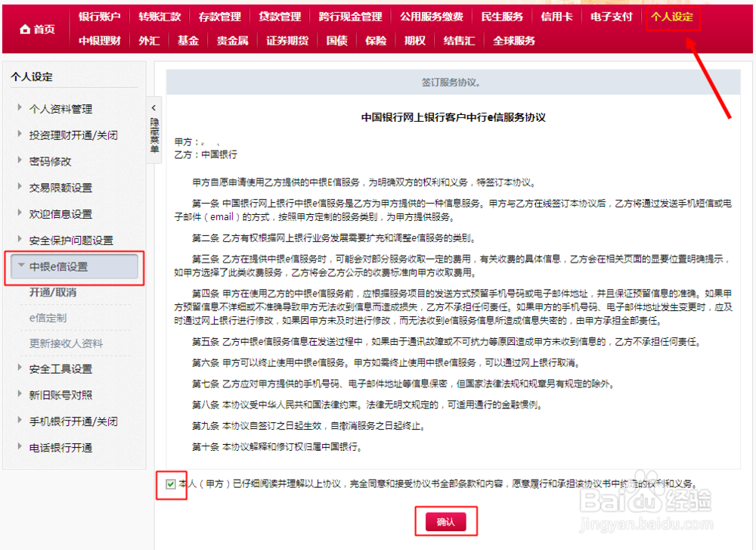Open the 中银理财 menu

click(x=100, y=41)
